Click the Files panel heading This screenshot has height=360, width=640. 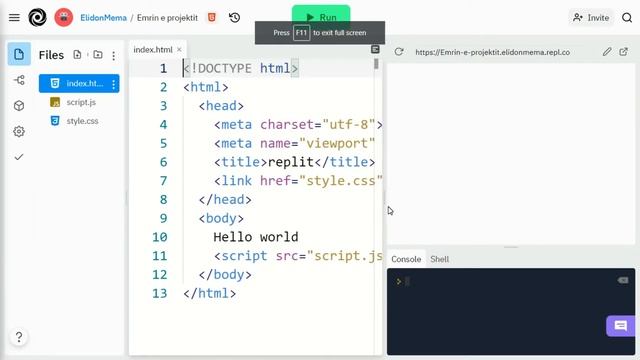[51, 55]
